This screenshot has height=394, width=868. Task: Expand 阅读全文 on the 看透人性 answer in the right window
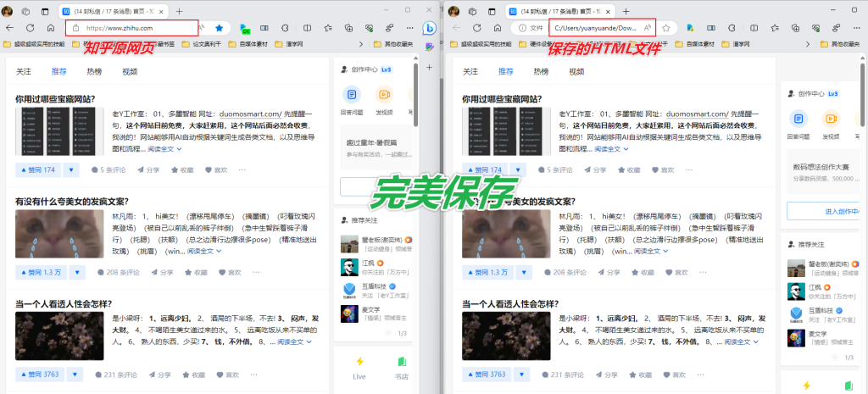point(742,342)
